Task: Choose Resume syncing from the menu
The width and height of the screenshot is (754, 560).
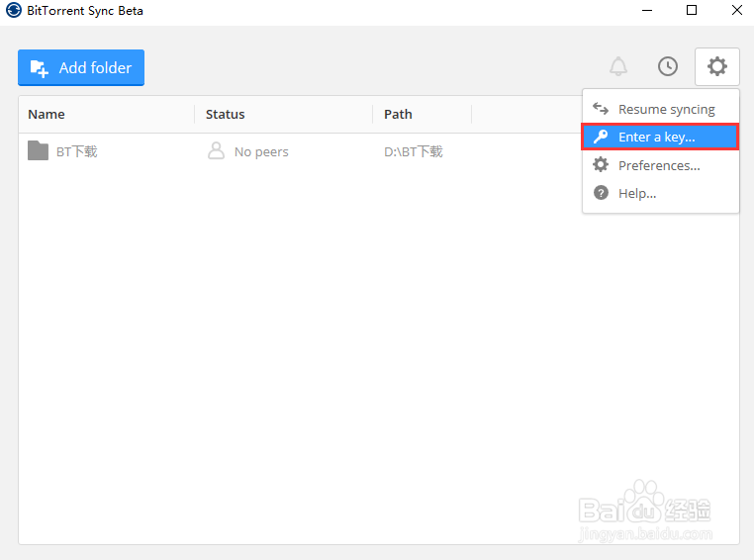Action: pos(660,109)
